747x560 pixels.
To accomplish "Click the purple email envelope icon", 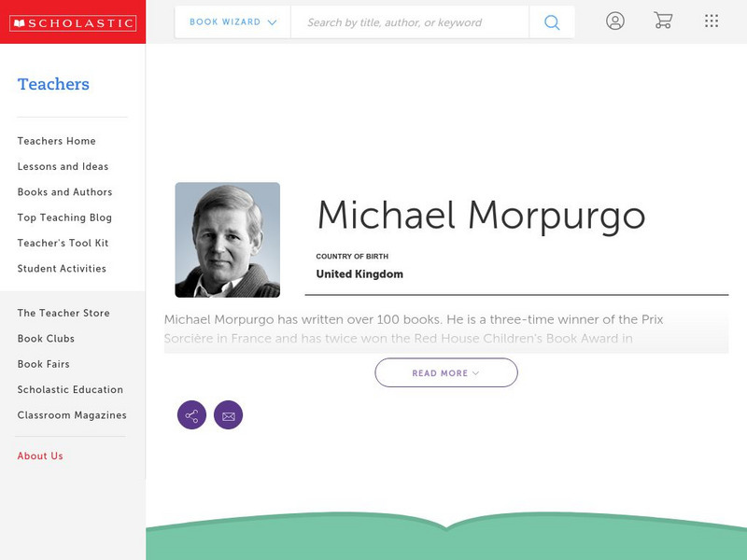I will 228,414.
